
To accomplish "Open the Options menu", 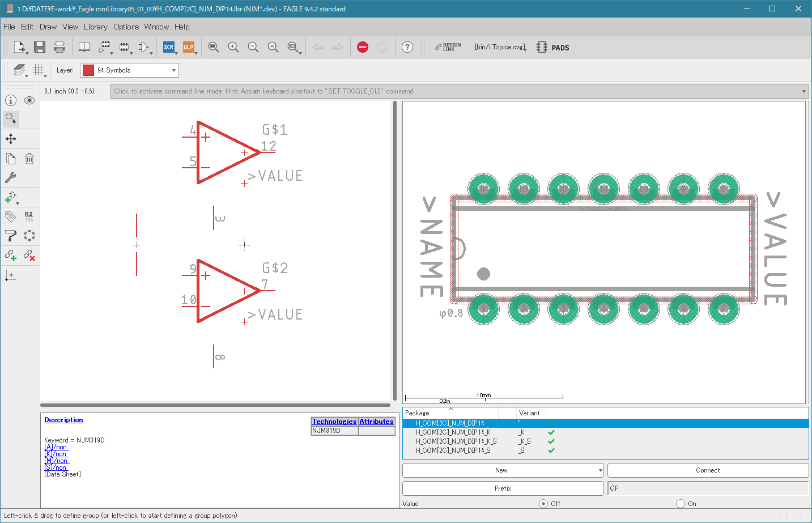I will pyautogui.click(x=126, y=27).
